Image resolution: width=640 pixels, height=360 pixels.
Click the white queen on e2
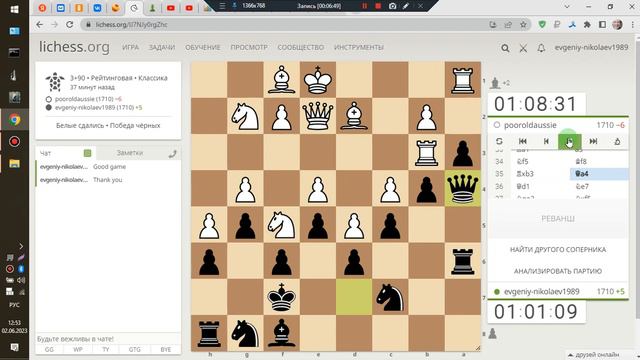coord(318,116)
